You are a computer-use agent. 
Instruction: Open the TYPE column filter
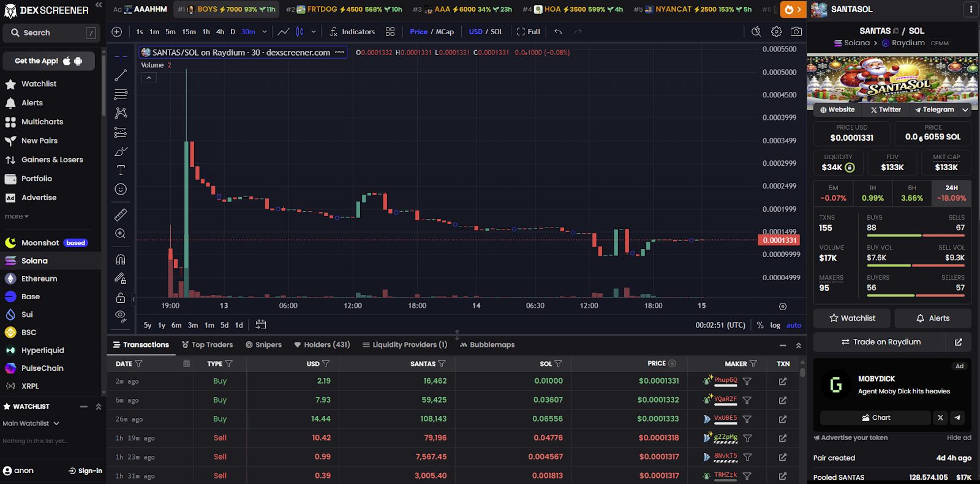tap(228, 363)
